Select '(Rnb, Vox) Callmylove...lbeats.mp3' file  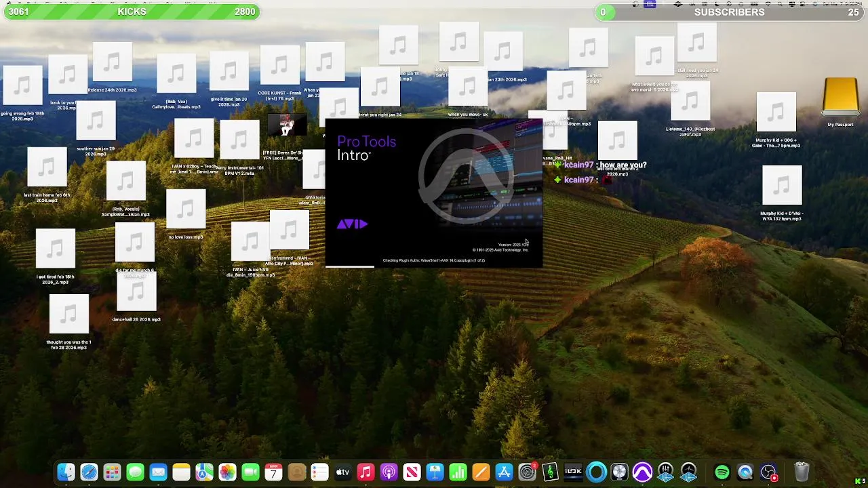pyautogui.click(x=176, y=73)
